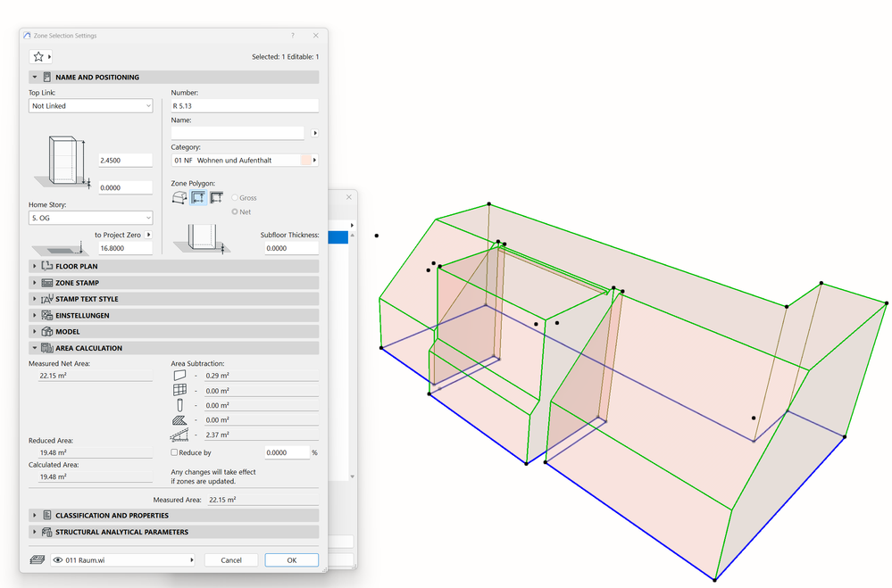Click the zone height field 2.4500

[x=125, y=161]
